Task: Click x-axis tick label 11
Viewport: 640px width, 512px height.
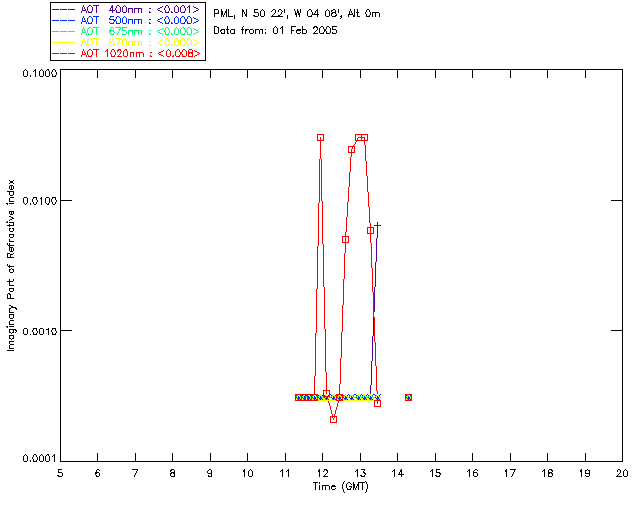Action: click(285, 473)
